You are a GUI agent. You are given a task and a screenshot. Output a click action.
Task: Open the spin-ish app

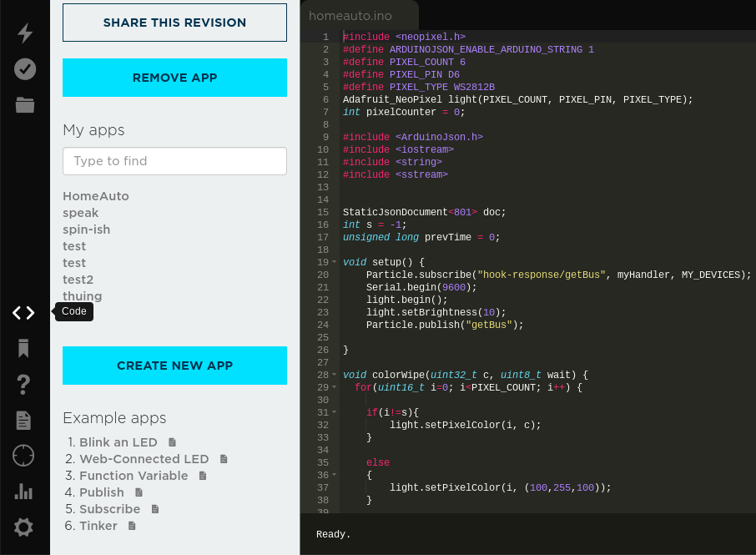86,230
